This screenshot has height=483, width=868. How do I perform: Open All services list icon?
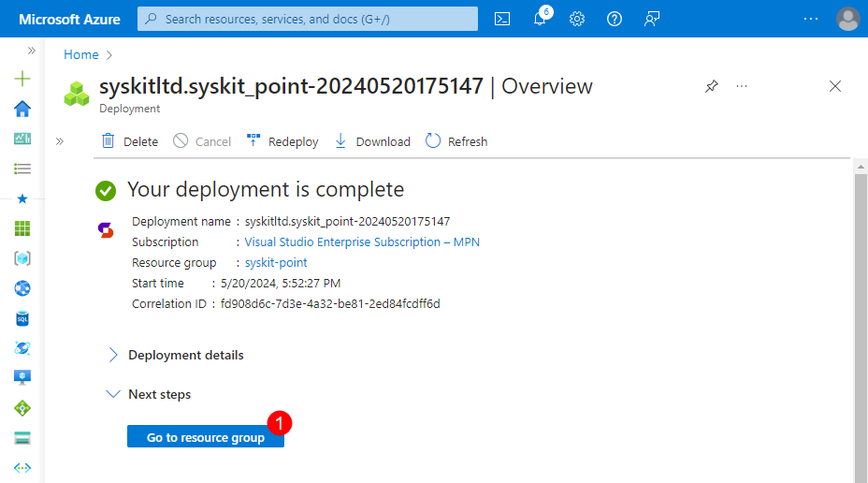pyautogui.click(x=22, y=168)
